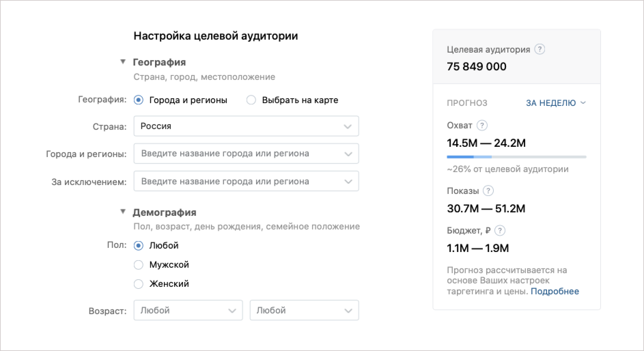Open the Страна dropdown showing Россия
Image resolution: width=644 pixels, height=351 pixels.
(246, 126)
